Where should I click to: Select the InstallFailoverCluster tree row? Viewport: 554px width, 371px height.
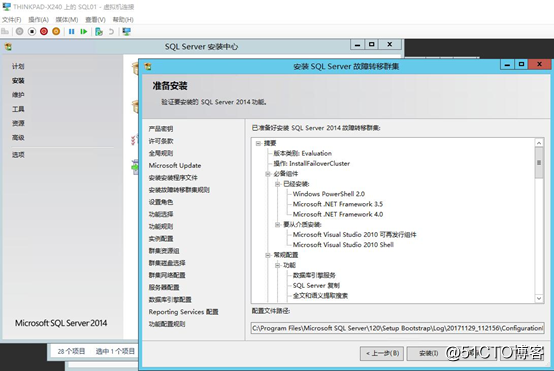[x=312, y=163]
